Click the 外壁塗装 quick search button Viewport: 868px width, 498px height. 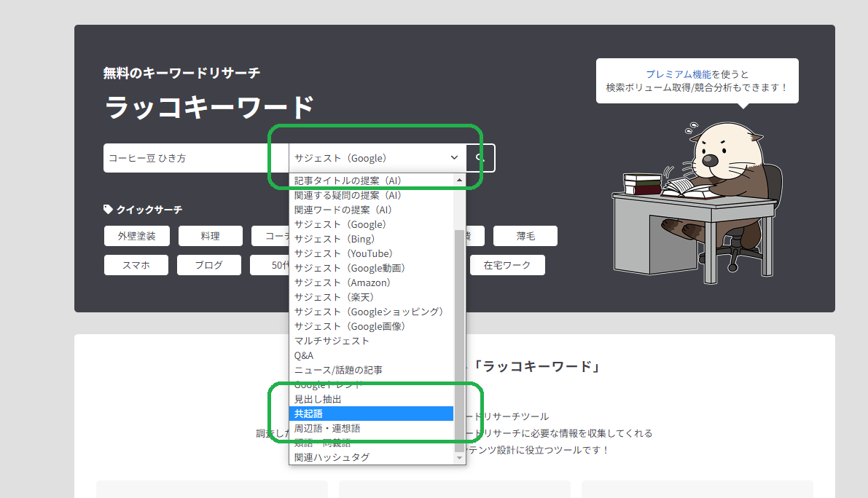click(136, 235)
